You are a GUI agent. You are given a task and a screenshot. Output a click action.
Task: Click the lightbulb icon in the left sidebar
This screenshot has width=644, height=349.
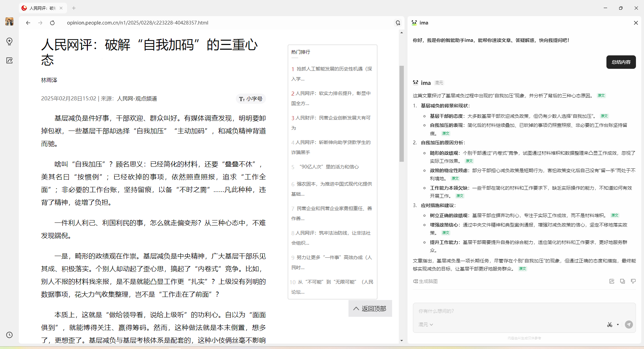(x=9, y=41)
